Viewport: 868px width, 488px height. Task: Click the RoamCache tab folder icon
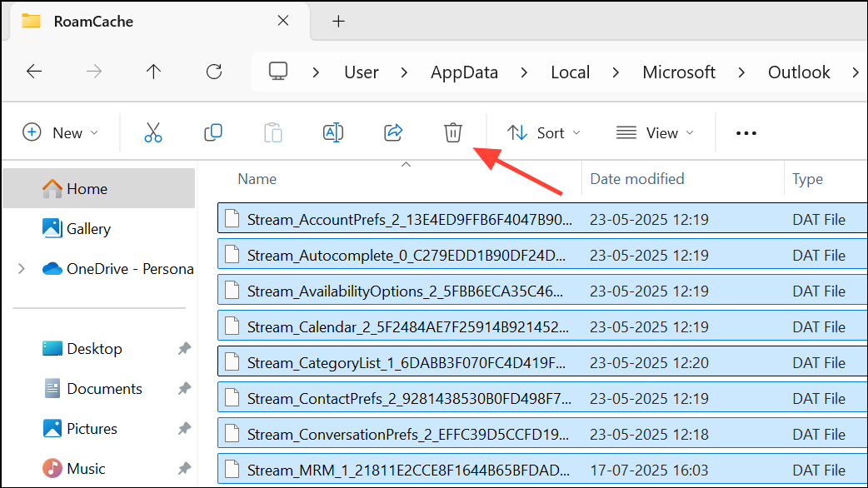click(31, 21)
